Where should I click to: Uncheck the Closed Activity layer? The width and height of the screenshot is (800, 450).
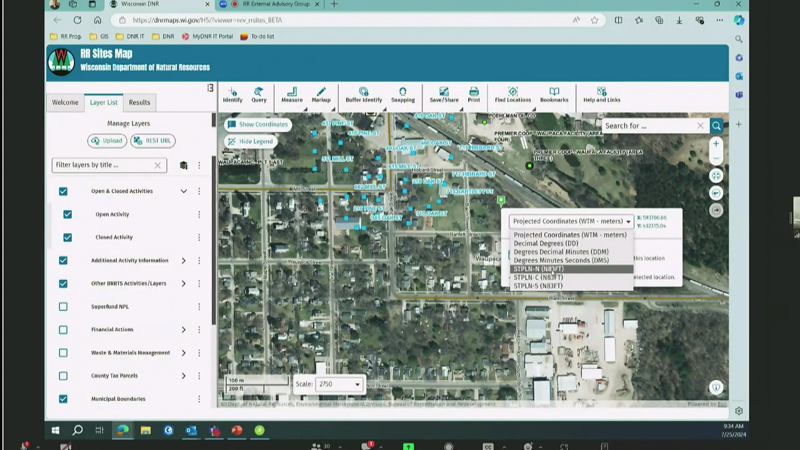pyautogui.click(x=67, y=237)
